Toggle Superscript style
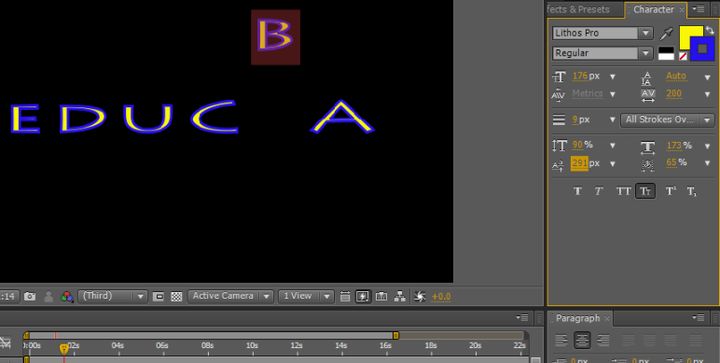 coord(670,191)
